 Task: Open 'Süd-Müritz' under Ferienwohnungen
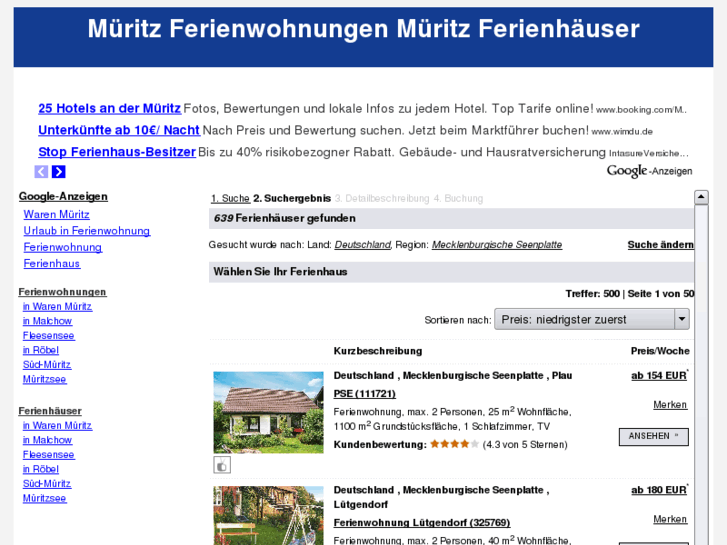pos(47,365)
